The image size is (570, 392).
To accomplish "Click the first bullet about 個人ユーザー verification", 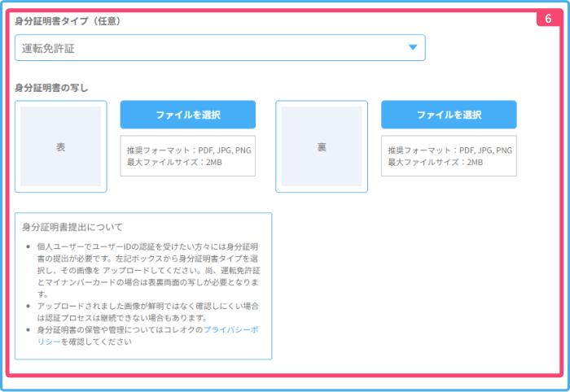I will click(x=147, y=264).
